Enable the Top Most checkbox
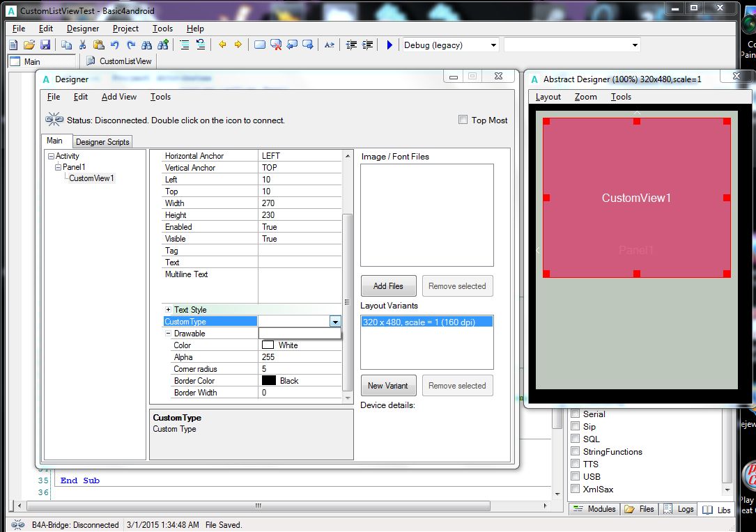This screenshot has height=532, width=756. click(463, 120)
